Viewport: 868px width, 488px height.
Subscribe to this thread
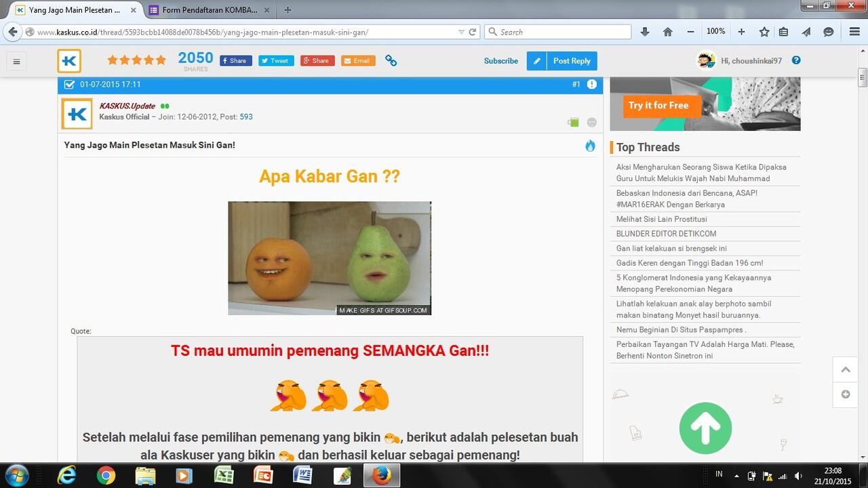pos(501,61)
